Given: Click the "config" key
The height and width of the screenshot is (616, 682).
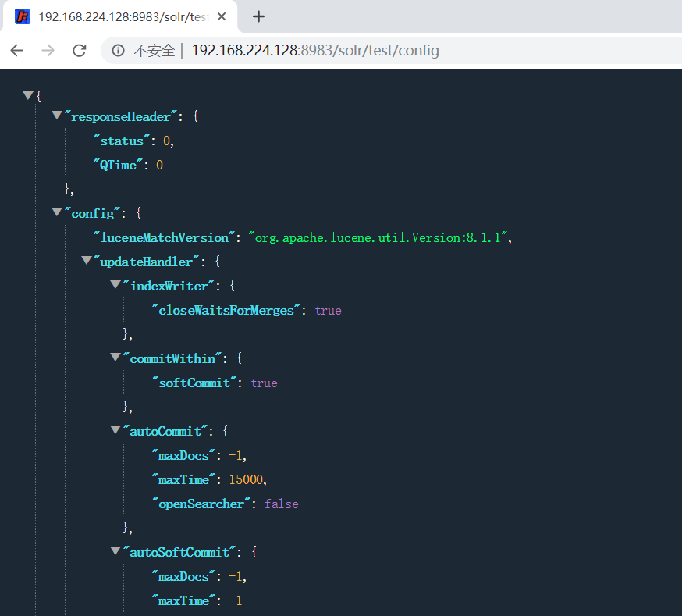Looking at the screenshot, I should (93, 214).
